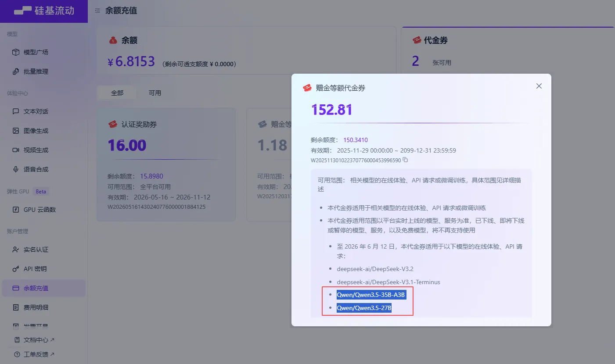Open the 认证奖励券 voucher card
The width and height of the screenshot is (615, 364).
166,164
